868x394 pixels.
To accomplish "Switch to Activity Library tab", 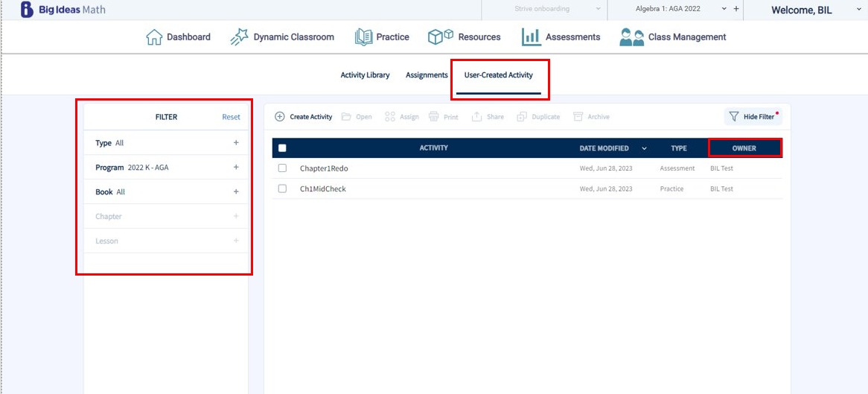I will pos(365,74).
